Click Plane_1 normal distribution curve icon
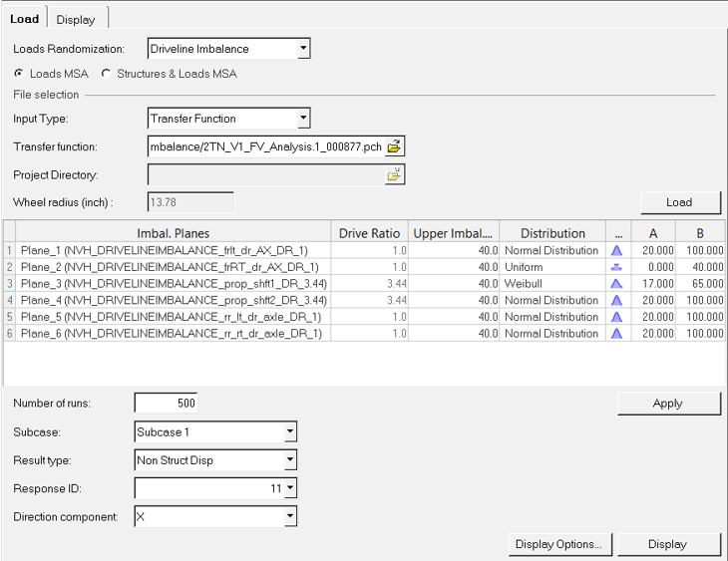The height and width of the screenshot is (561, 728). click(x=616, y=250)
